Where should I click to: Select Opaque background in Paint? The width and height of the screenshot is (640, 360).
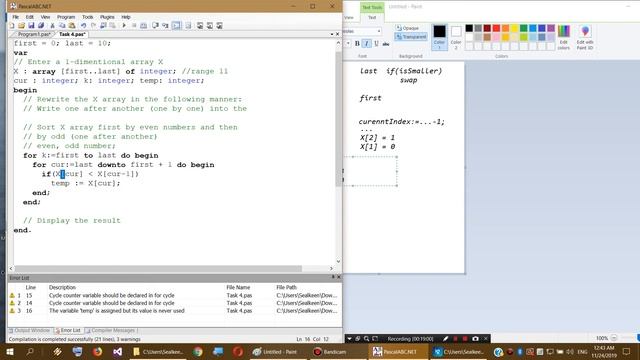[407, 28]
